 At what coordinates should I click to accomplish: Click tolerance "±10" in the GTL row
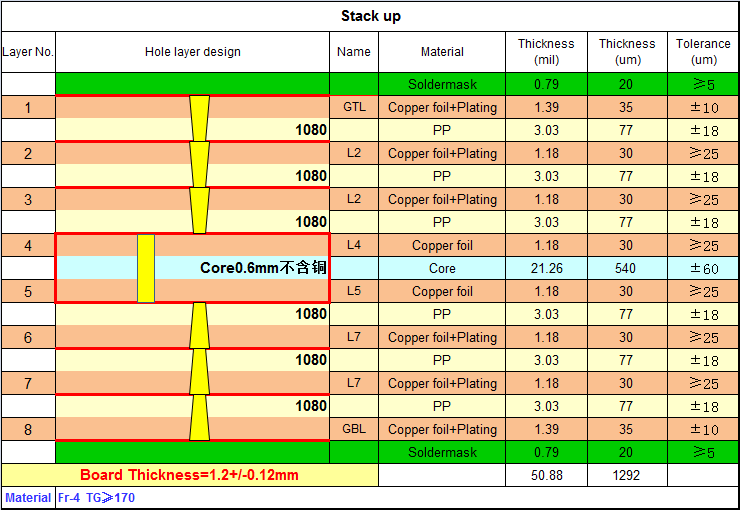(703, 108)
